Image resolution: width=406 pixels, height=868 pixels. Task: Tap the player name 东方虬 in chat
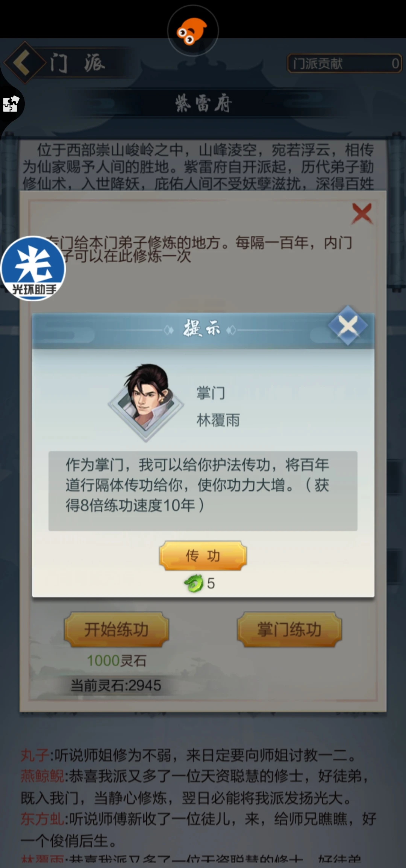tap(42, 818)
